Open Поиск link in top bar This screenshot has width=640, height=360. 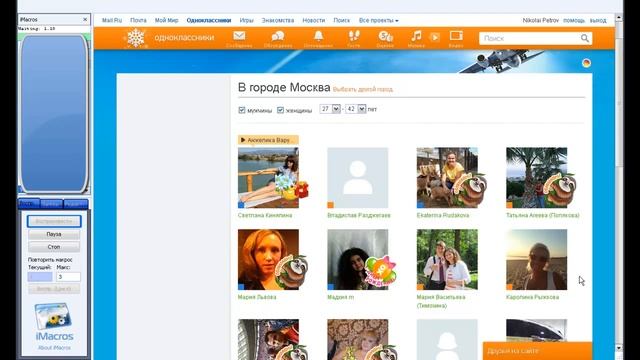342,20
